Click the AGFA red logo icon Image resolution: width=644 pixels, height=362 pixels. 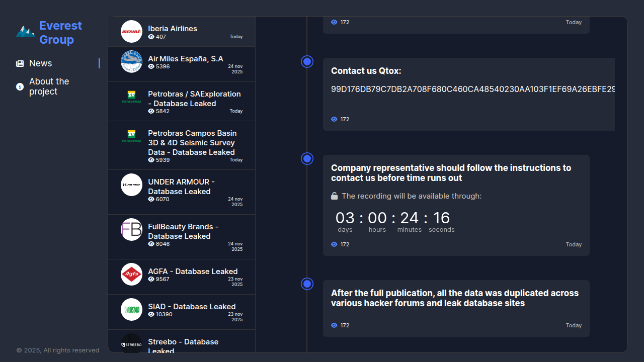coord(131,274)
